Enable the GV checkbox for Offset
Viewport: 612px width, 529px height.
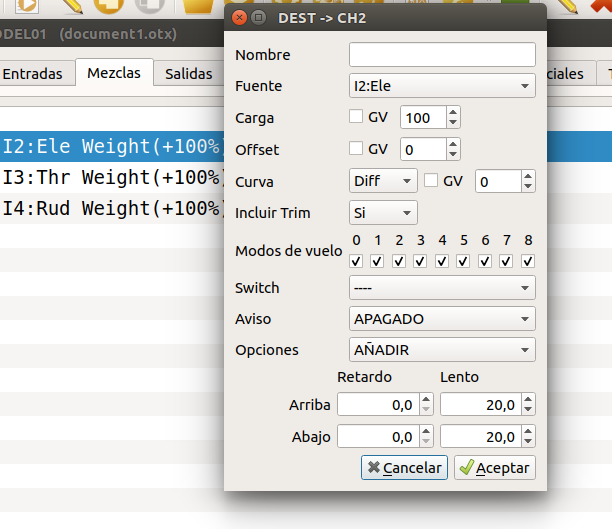(x=356, y=149)
